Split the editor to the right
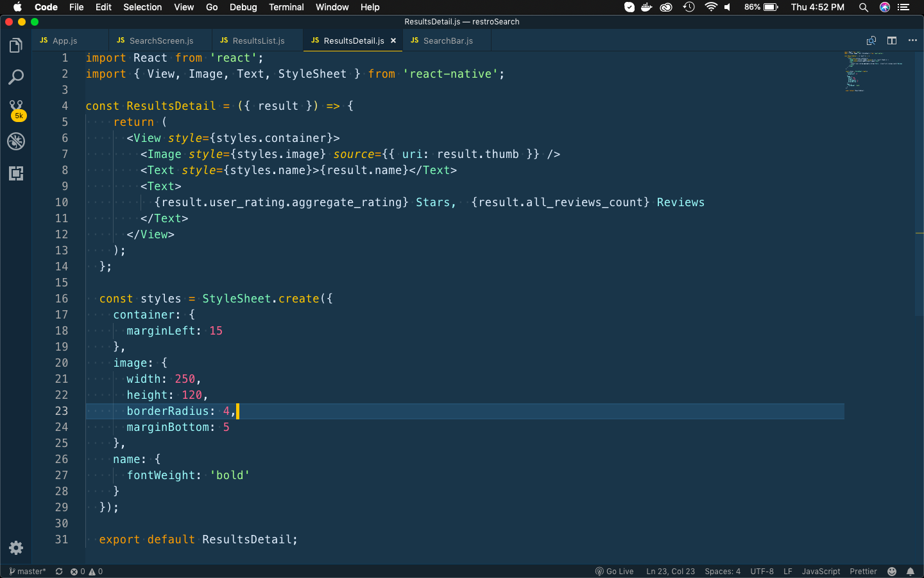The image size is (924, 578). coord(892,40)
